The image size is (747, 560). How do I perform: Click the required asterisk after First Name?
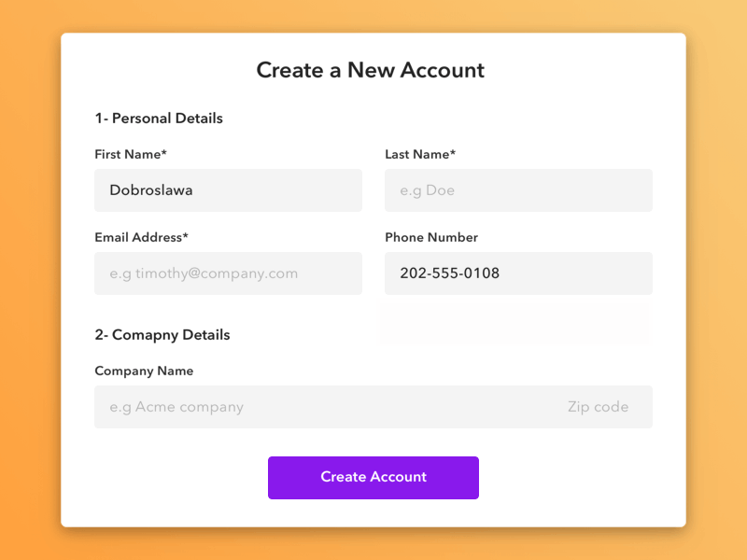point(164,153)
